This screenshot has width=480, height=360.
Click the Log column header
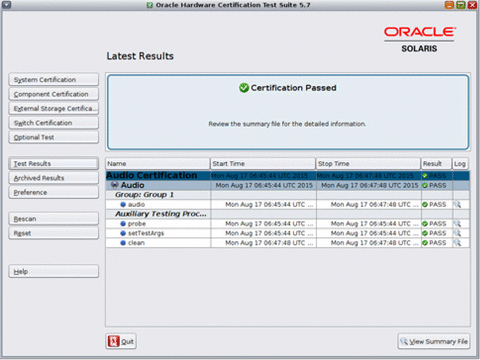(460, 164)
